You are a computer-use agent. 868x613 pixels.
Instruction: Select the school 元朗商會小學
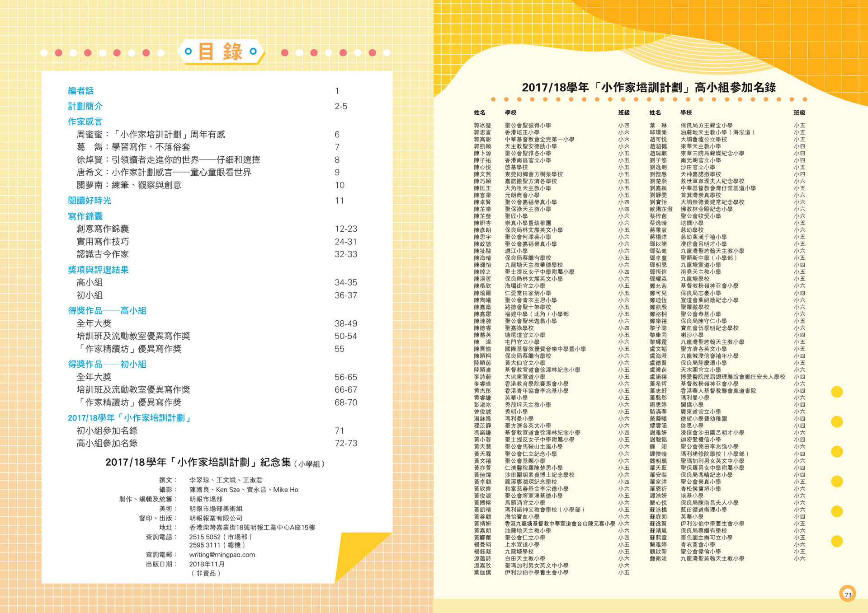click(522, 195)
